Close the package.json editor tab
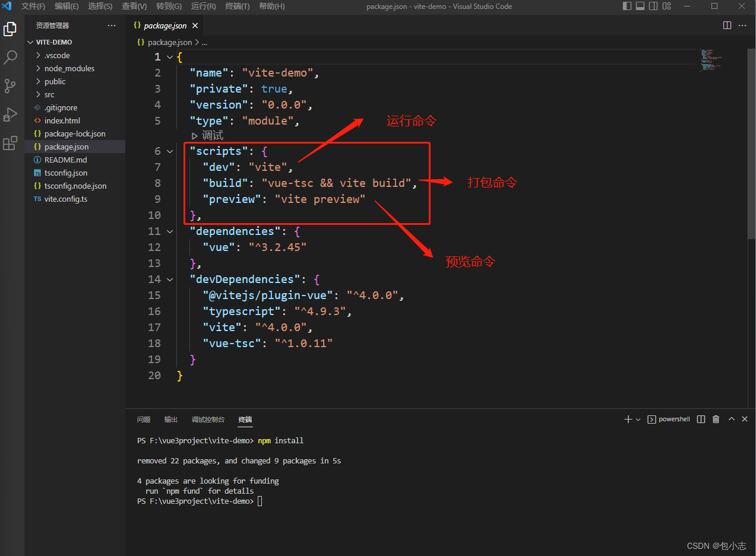 194,26
